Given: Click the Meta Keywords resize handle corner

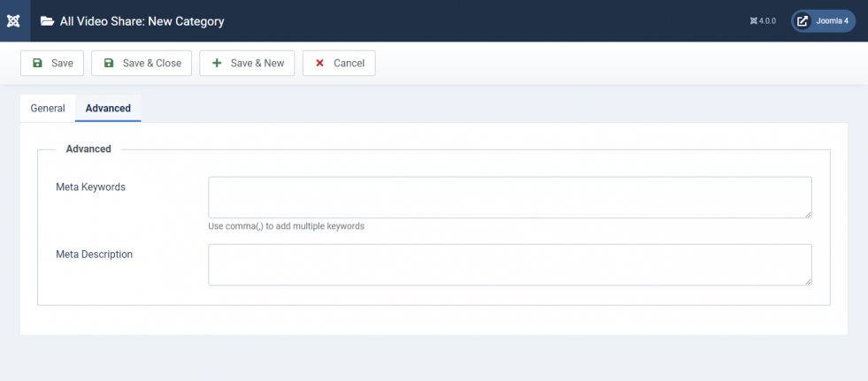Looking at the screenshot, I should point(808,215).
